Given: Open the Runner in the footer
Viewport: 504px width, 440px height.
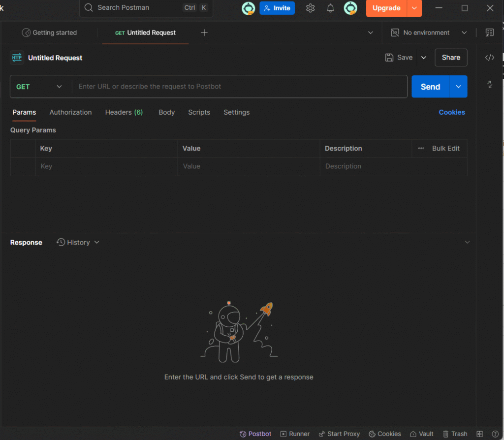Looking at the screenshot, I should coord(295,434).
